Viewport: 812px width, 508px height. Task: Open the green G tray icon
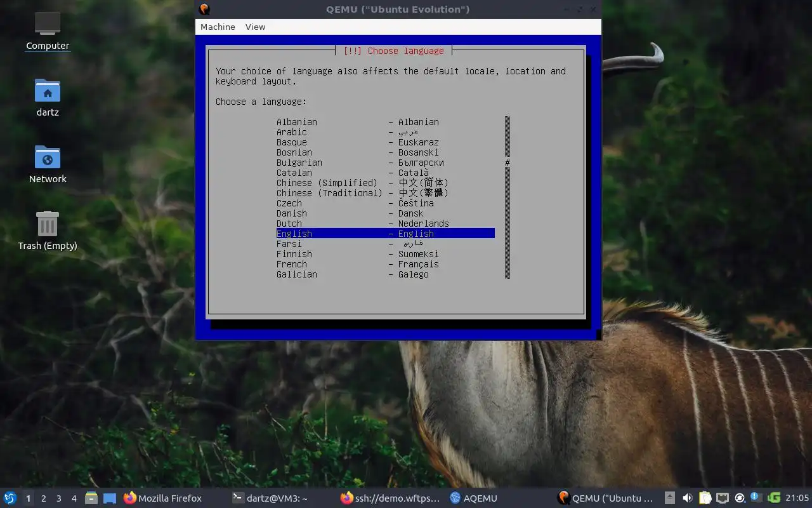click(773, 498)
